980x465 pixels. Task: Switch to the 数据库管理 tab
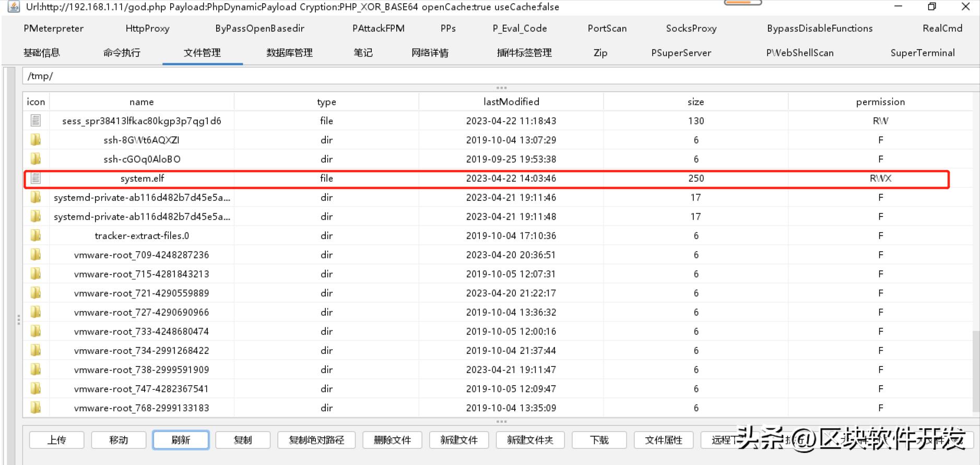click(289, 53)
